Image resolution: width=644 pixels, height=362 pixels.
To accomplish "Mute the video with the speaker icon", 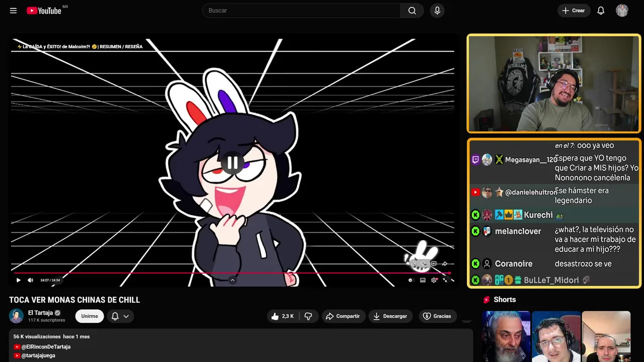I will point(31,280).
